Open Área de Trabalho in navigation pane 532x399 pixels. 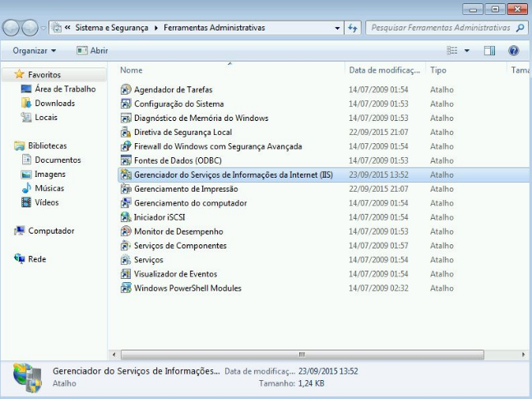coord(65,89)
